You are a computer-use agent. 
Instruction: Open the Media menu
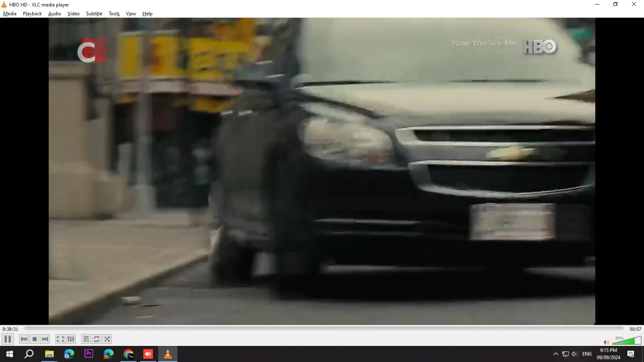10,14
